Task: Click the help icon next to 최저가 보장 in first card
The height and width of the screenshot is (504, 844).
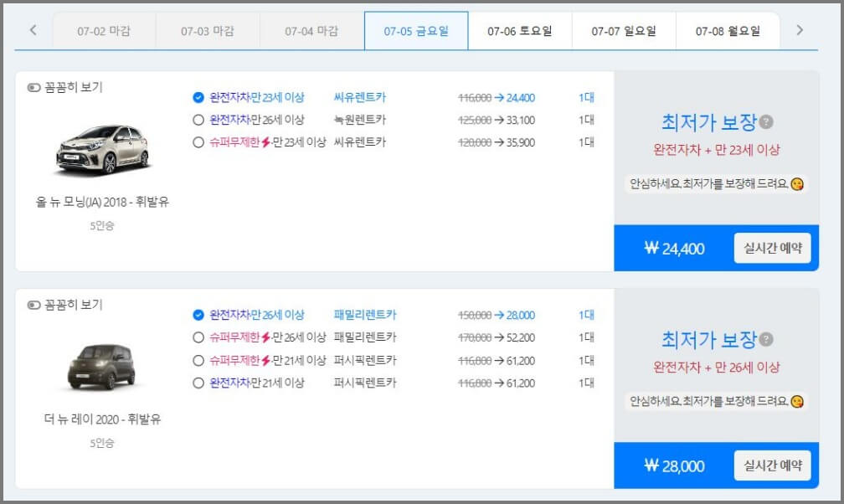Action: 764,121
